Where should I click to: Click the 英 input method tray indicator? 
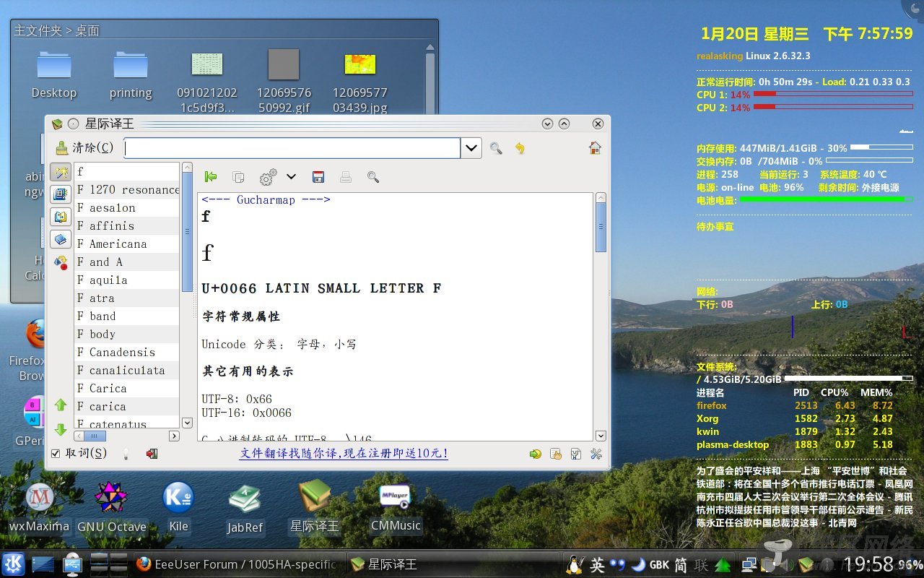(x=598, y=565)
